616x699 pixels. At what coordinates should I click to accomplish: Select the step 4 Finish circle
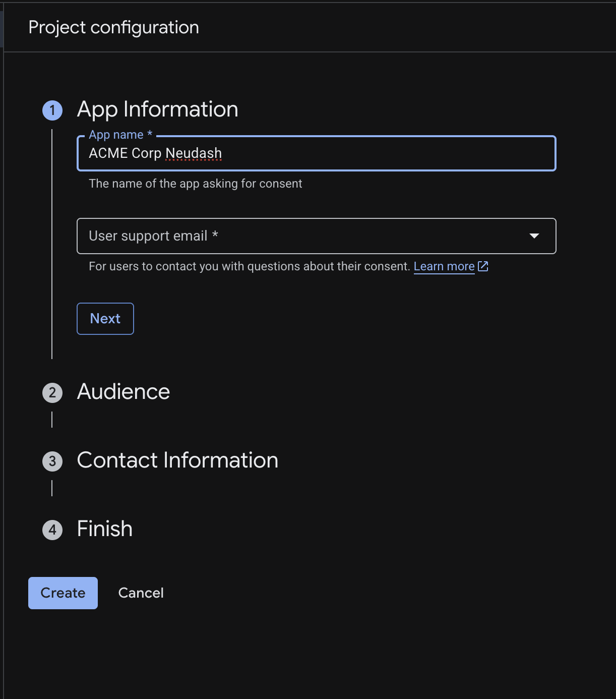(x=52, y=530)
